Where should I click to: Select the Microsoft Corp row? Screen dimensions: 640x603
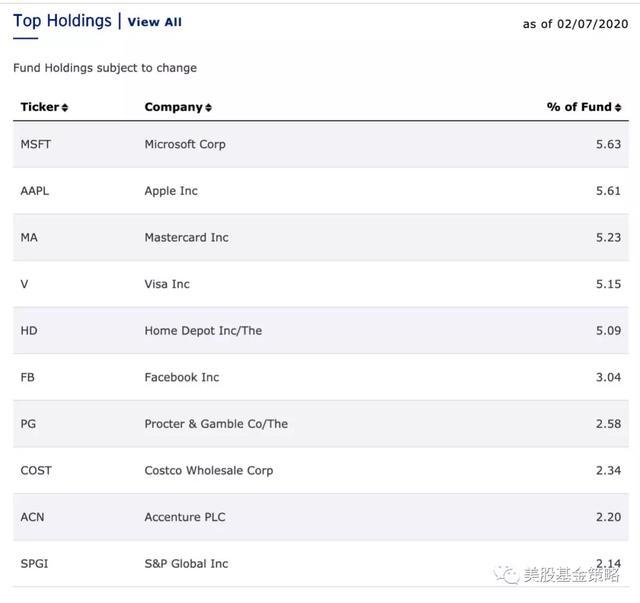point(185,144)
